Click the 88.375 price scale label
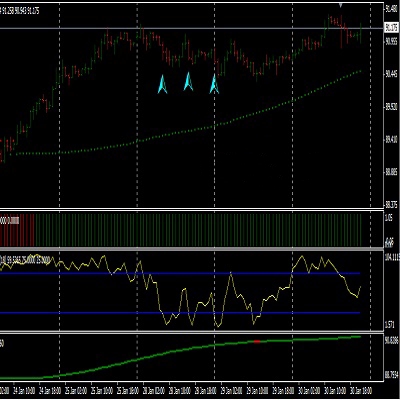Image resolution: width=400 pixels, height=400 pixels. 391,204
